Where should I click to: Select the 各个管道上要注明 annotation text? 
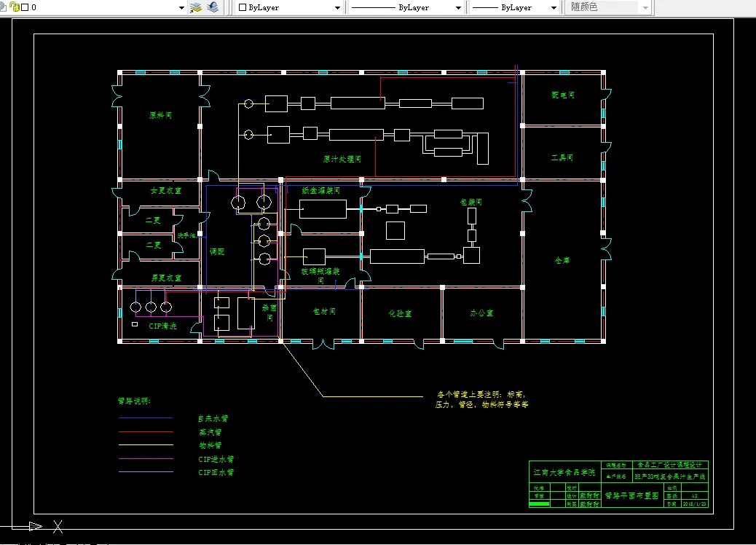[481, 399]
